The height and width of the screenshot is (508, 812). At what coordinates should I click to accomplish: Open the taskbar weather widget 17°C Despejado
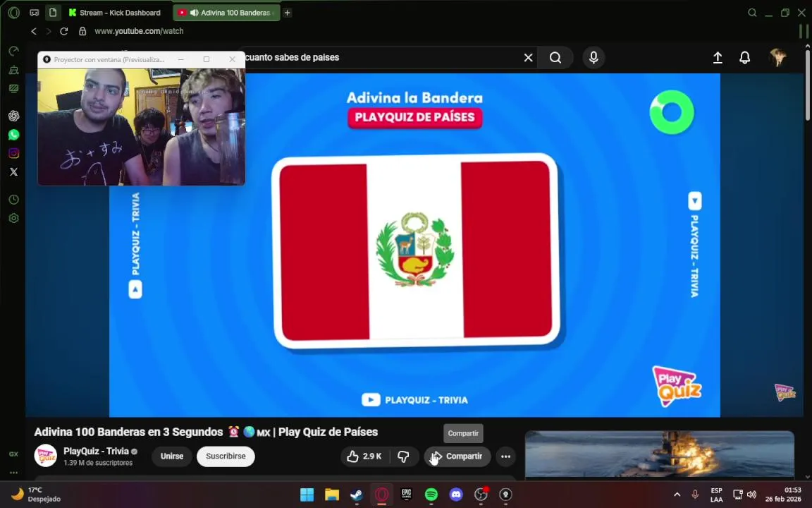point(36,495)
